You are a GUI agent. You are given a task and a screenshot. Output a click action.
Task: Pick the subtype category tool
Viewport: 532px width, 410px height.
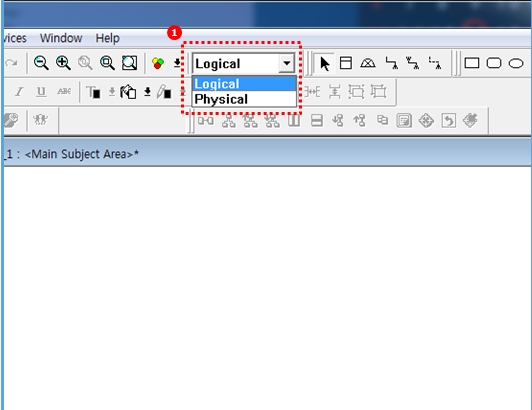coord(368,63)
